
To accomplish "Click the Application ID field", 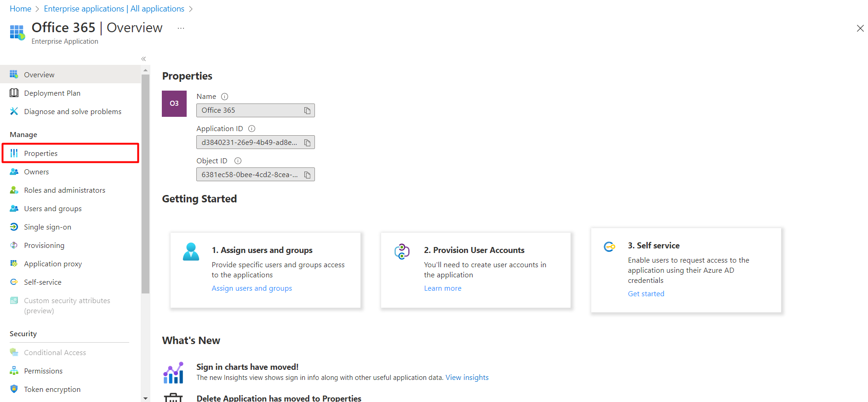I will coord(256,143).
